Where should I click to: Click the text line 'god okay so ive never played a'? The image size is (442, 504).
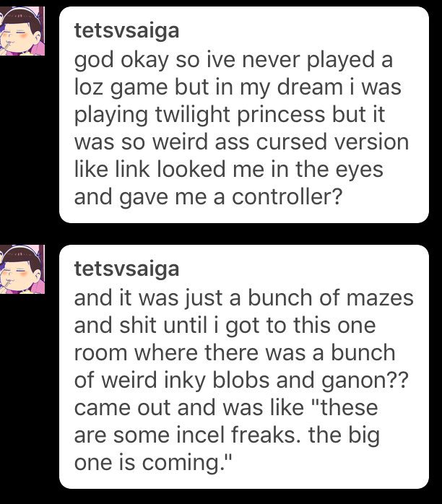233,61
